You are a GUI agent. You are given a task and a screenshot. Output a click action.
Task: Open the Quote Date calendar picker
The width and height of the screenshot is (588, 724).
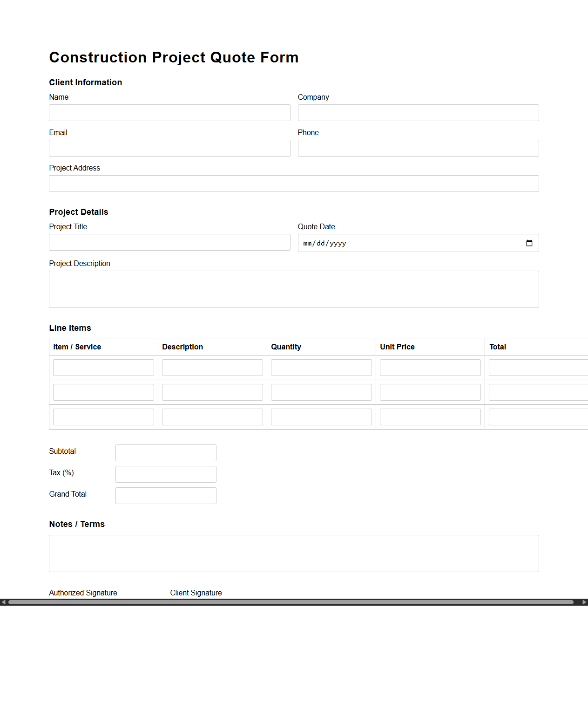coord(529,243)
